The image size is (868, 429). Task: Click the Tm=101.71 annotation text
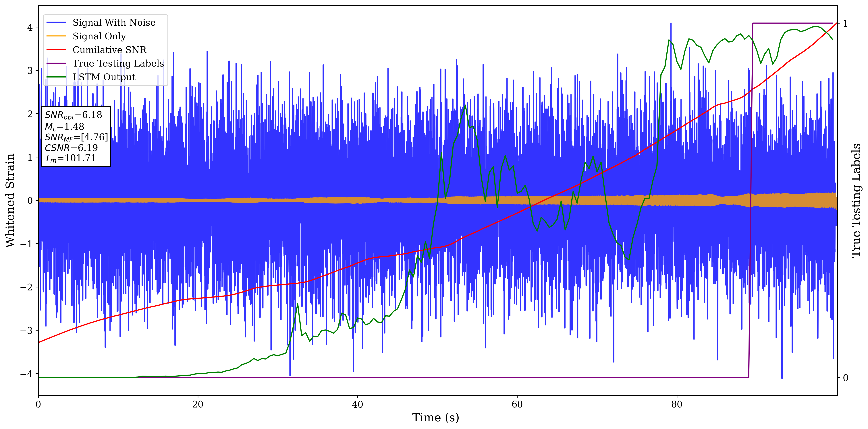click(x=70, y=158)
